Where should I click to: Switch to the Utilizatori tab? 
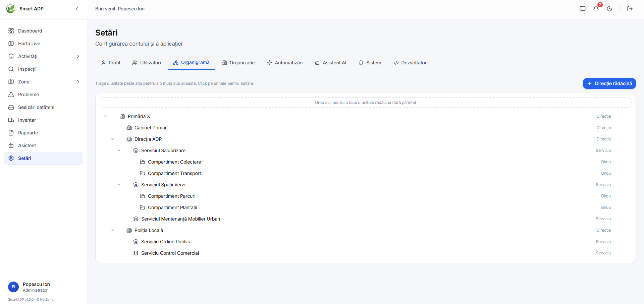[x=147, y=63]
